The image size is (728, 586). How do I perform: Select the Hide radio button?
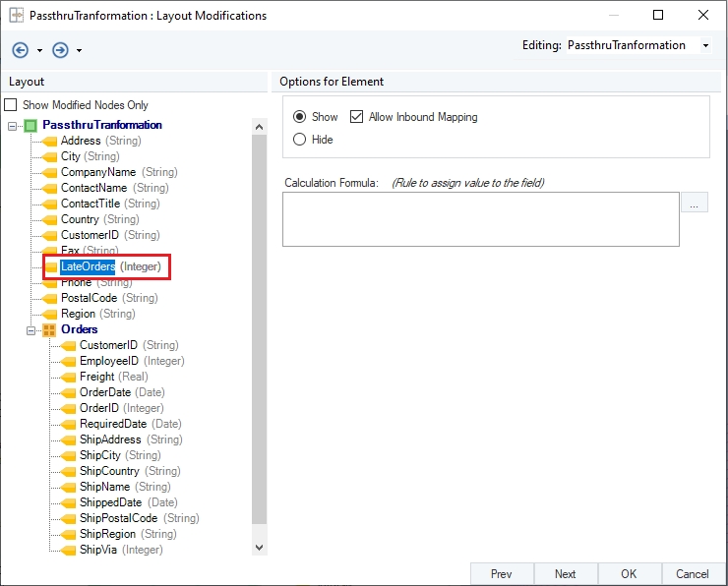(300, 140)
